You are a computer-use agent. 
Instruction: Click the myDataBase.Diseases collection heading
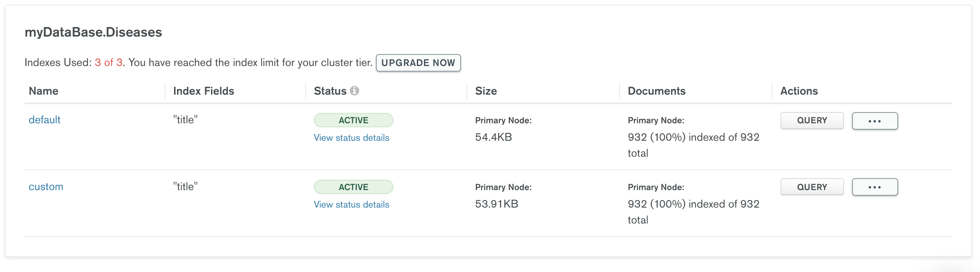[93, 32]
